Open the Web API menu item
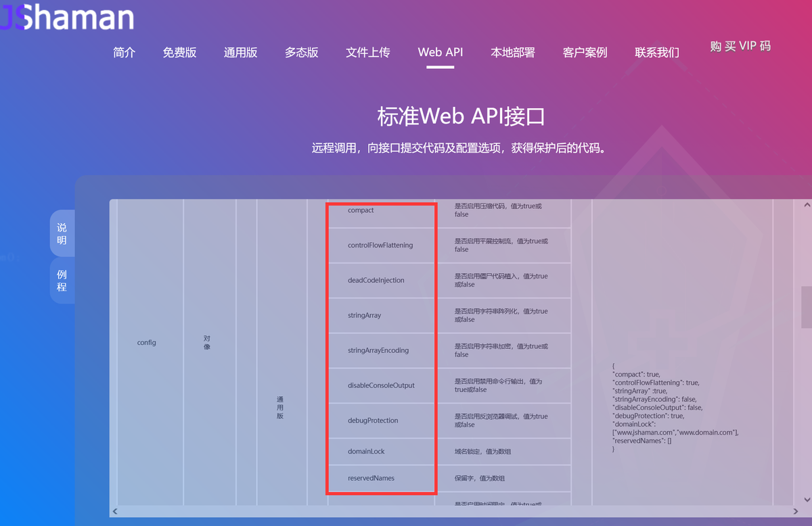 coord(440,52)
